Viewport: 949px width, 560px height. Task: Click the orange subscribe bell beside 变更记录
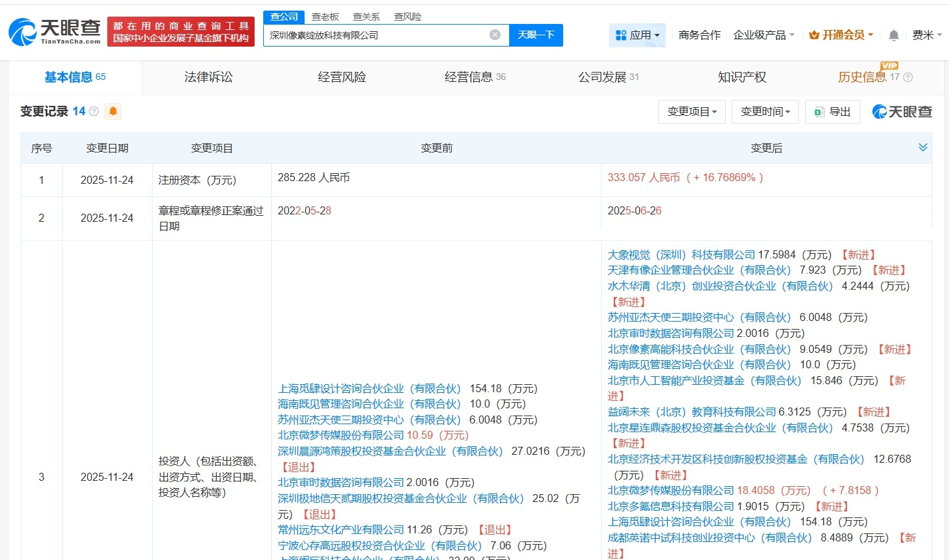tap(112, 111)
